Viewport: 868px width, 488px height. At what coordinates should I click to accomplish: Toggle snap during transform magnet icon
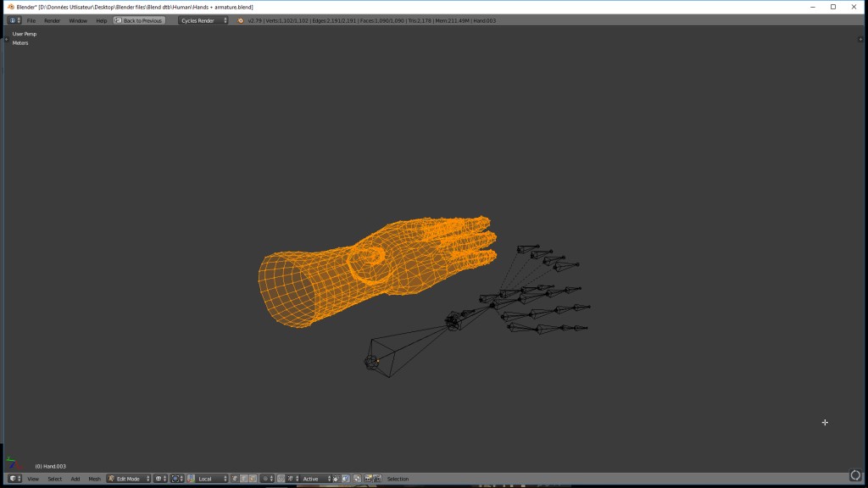[282, 479]
